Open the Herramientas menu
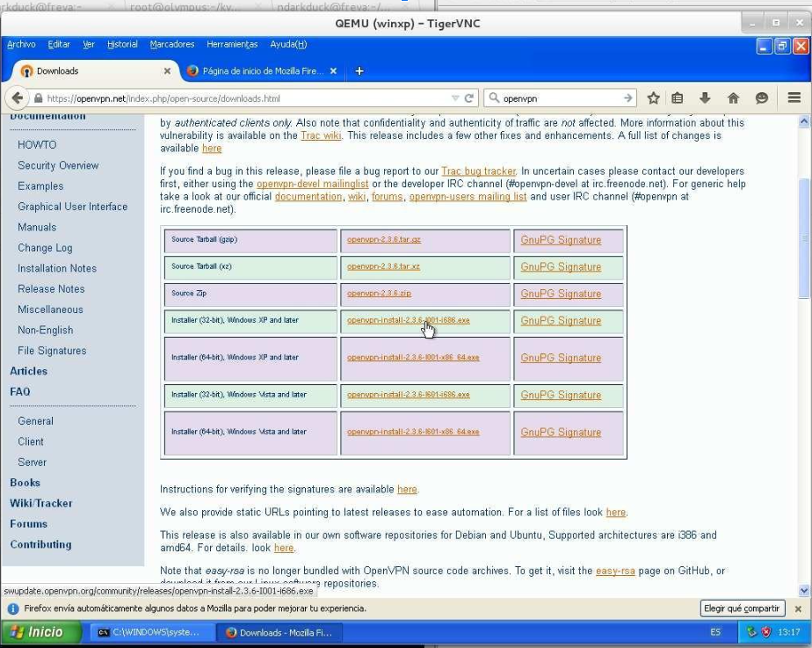Image resolution: width=812 pixels, height=648 pixels. click(x=231, y=44)
